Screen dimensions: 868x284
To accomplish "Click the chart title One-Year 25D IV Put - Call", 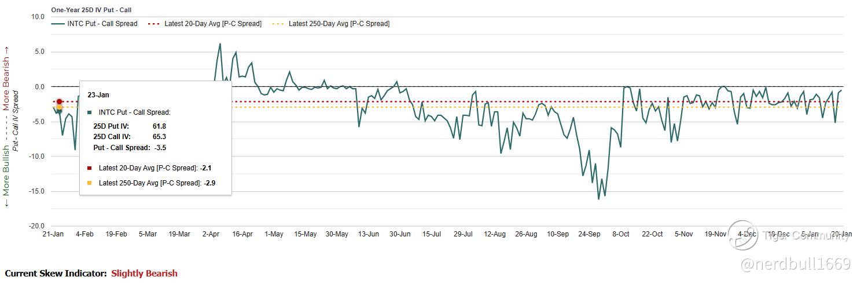I will point(90,9).
